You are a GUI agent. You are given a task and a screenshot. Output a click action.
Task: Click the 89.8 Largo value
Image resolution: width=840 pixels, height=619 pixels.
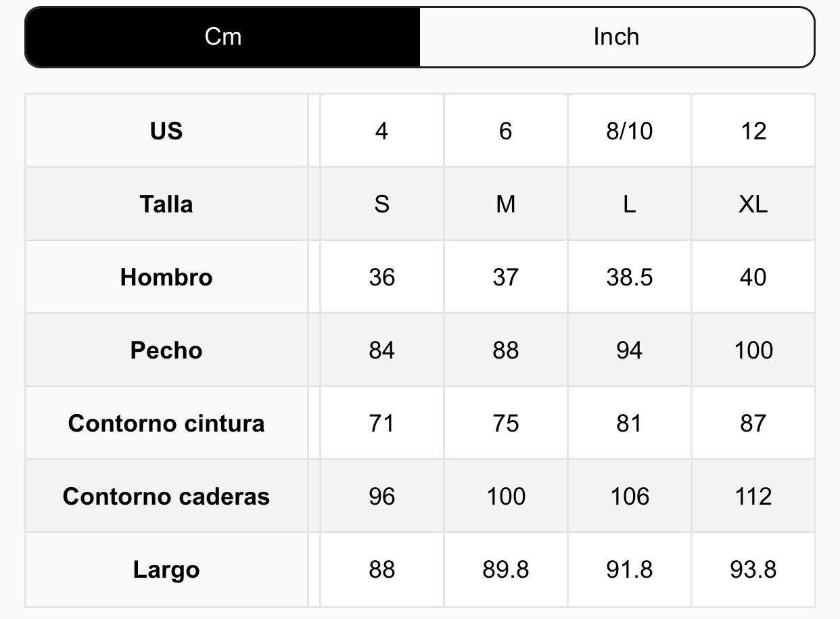point(505,569)
